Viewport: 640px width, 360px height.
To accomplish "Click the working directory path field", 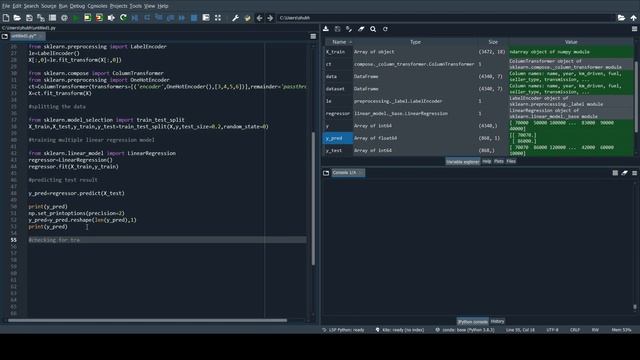I will 446,18.
